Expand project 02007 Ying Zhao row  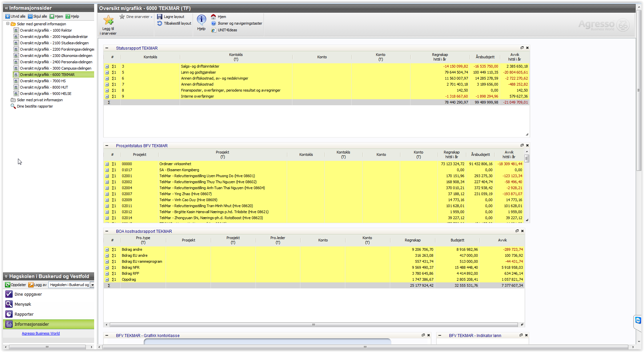click(x=107, y=194)
